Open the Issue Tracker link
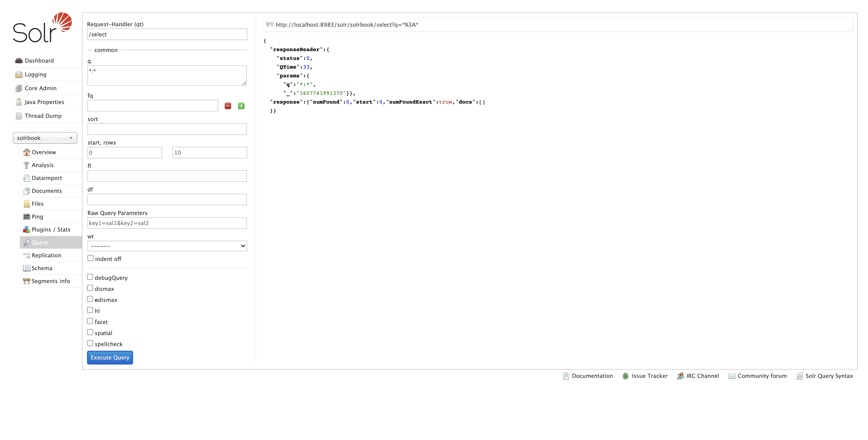Screen dimensions: 868x440 point(649,376)
